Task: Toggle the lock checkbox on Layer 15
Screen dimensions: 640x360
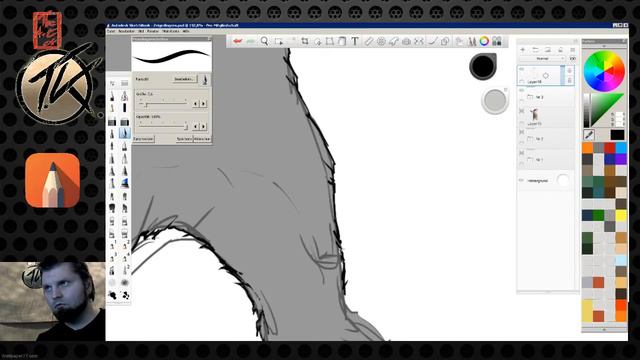Action: (522, 123)
